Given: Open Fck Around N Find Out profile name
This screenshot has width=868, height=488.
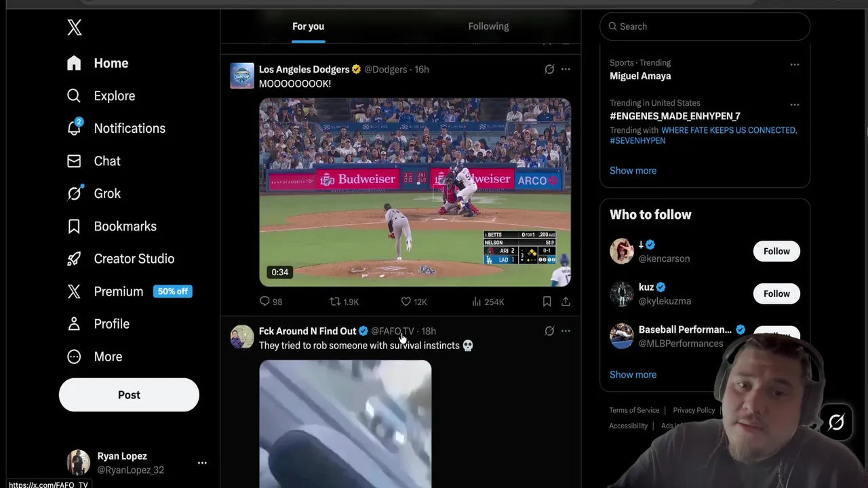Looking at the screenshot, I should pyautogui.click(x=307, y=331).
